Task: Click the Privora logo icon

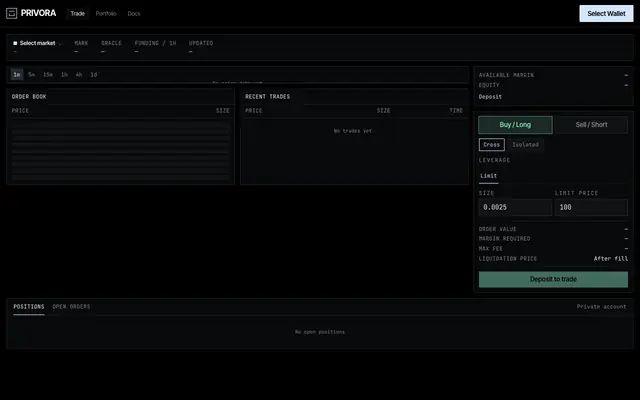Action: [x=11, y=13]
